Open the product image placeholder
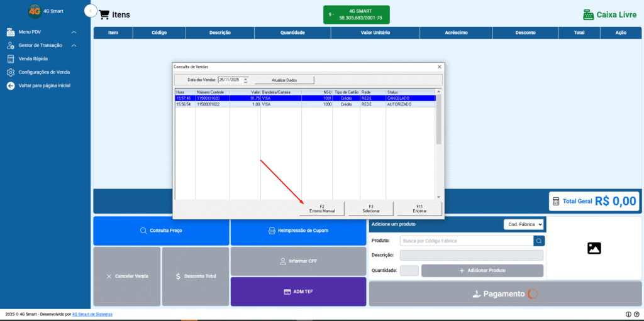Screen dimensions: 644x321 click(x=594, y=248)
